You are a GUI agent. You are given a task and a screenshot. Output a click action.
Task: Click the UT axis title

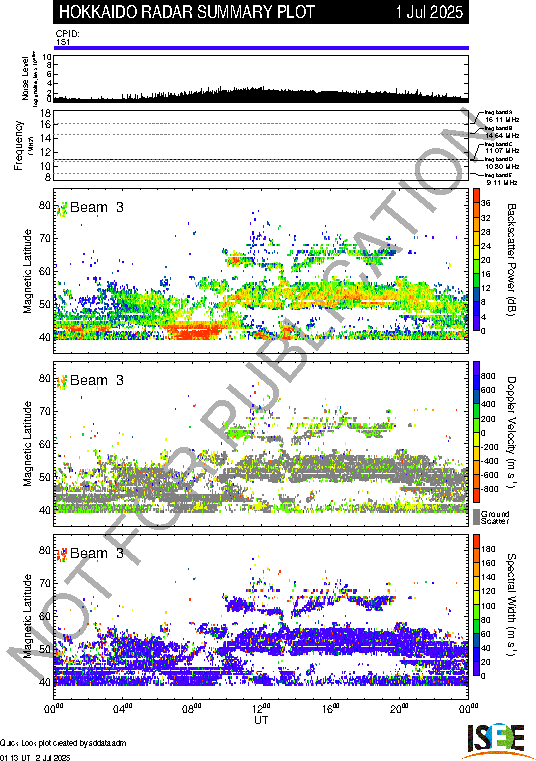(x=261, y=720)
